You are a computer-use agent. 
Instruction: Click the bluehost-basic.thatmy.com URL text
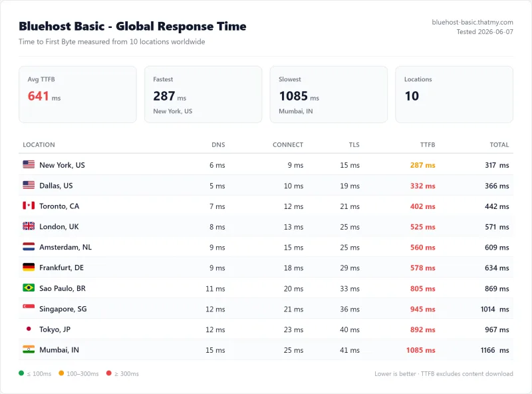click(472, 22)
